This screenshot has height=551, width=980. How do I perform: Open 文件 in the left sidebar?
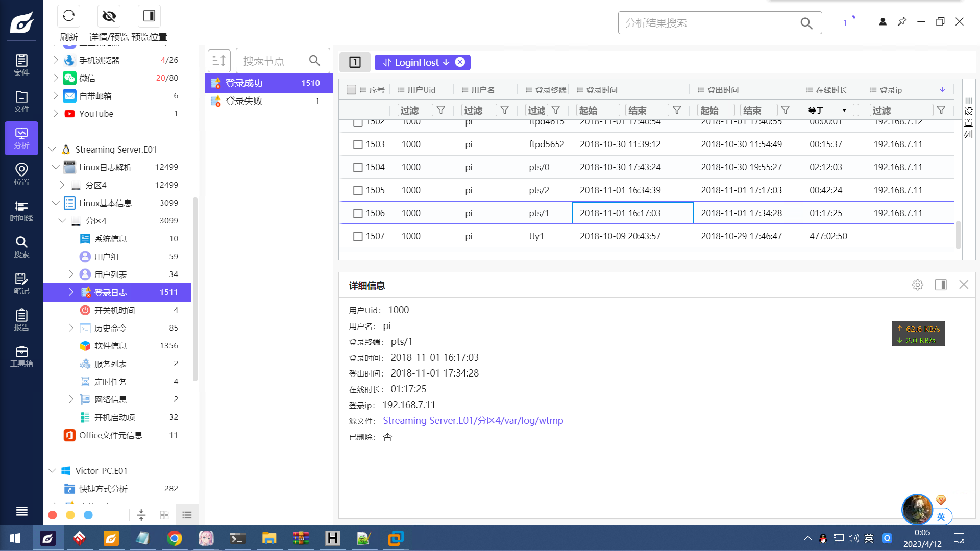[21, 102]
